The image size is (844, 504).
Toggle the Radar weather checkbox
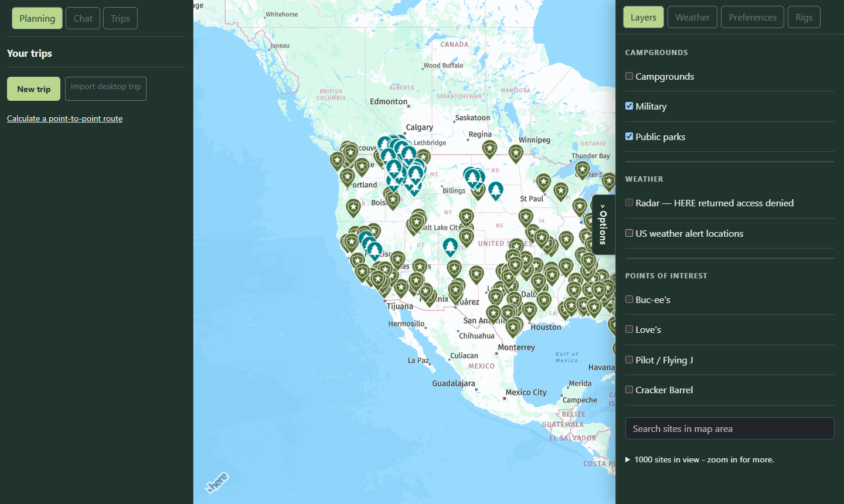[x=629, y=203]
